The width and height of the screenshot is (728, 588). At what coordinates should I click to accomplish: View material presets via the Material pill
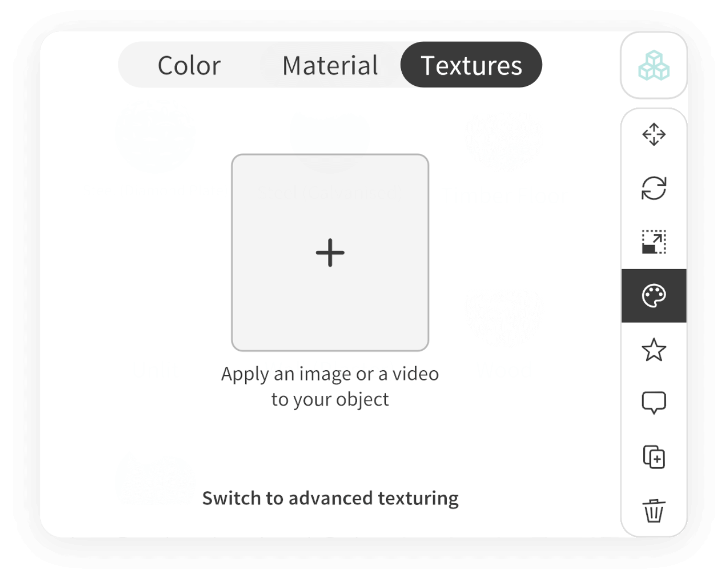click(x=330, y=65)
